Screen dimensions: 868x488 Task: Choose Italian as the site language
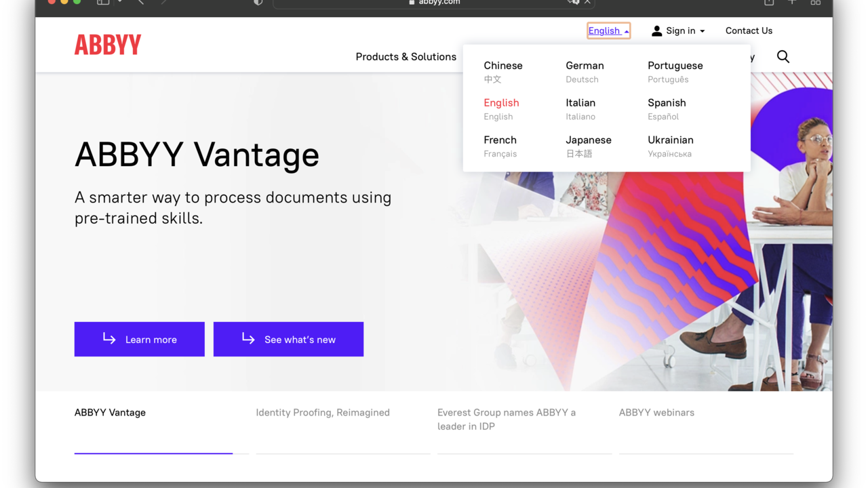(x=580, y=109)
